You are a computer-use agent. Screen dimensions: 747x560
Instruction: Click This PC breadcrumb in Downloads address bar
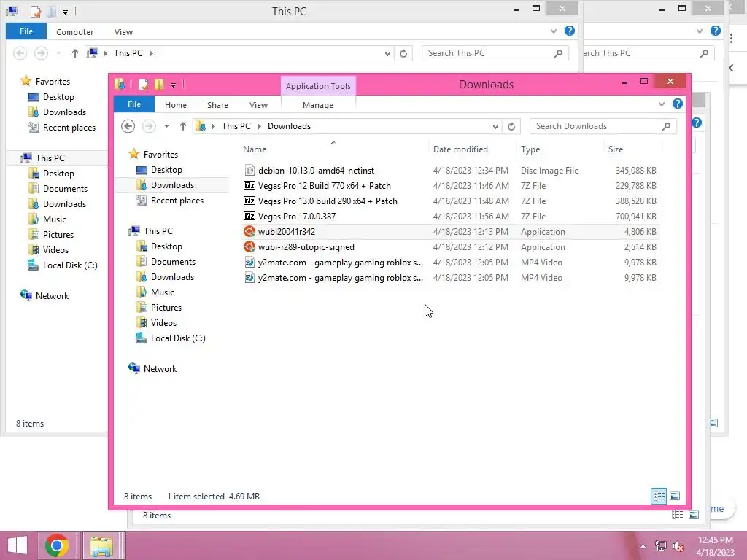click(236, 126)
